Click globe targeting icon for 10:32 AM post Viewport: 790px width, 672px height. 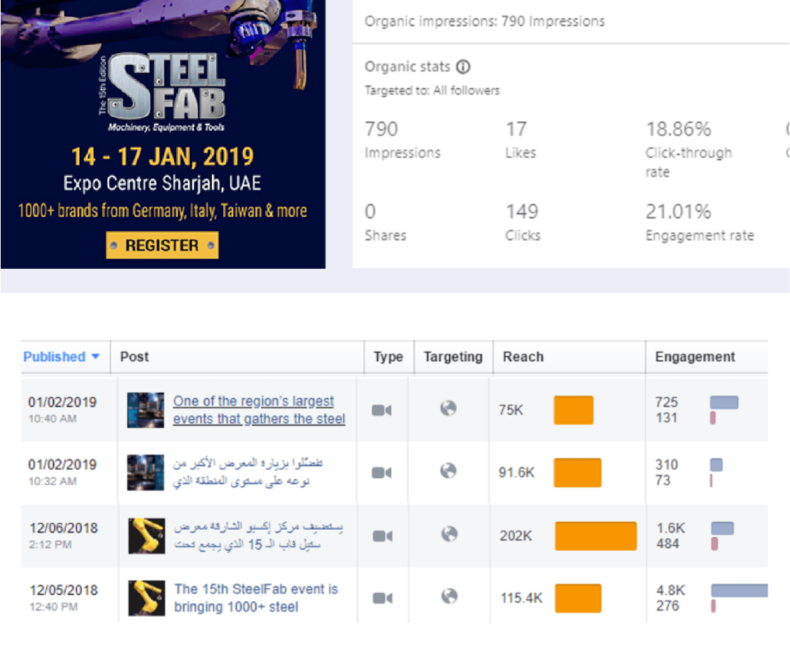click(x=448, y=470)
